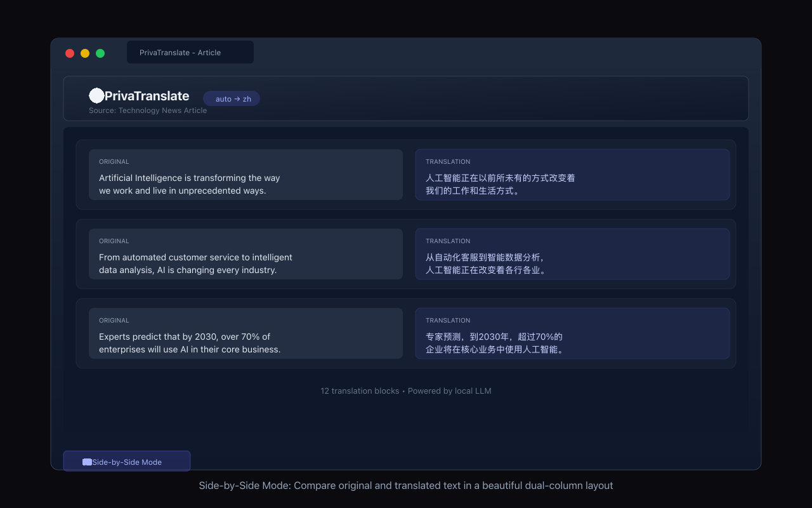Open the zh target language selector
The image size is (812, 508).
[246, 98]
